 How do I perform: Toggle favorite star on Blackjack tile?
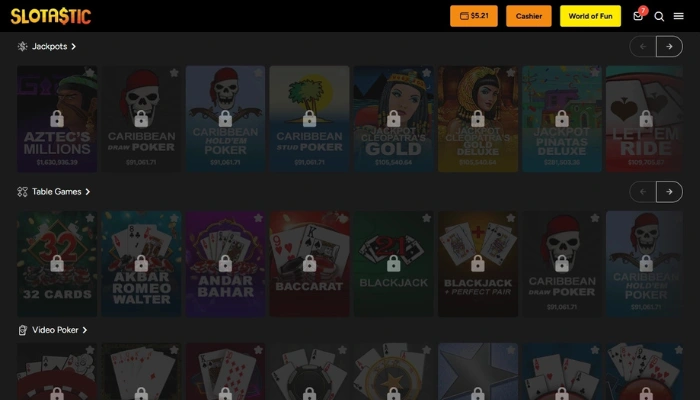[426, 218]
